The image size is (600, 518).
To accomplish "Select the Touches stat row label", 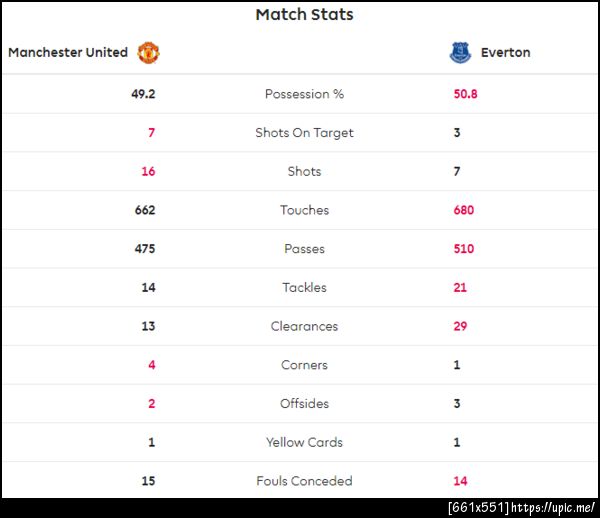I will click(x=304, y=210).
